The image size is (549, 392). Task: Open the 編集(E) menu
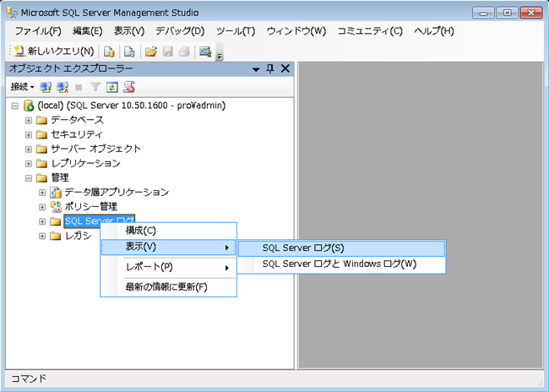pyautogui.click(x=88, y=31)
